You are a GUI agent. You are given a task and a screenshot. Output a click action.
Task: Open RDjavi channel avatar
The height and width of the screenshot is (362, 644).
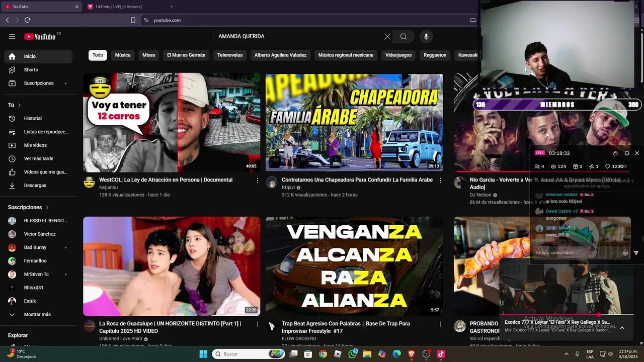pos(272,183)
